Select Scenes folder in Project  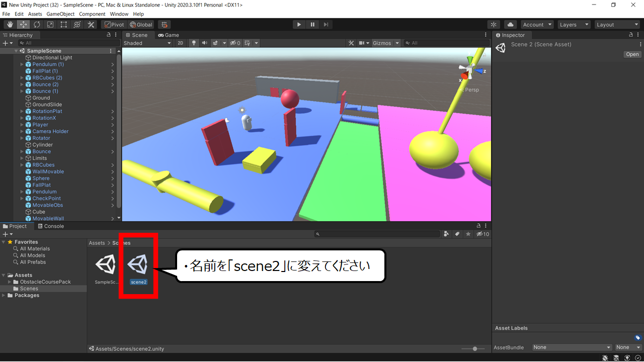[x=29, y=289]
